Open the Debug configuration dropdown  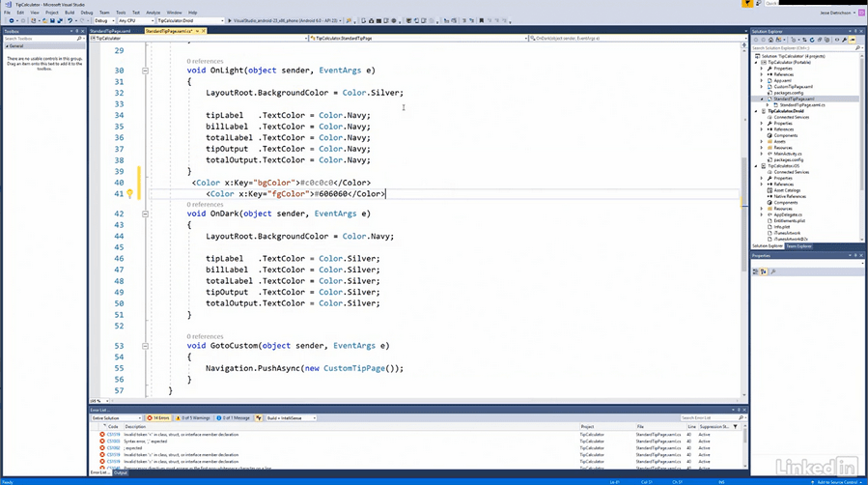[x=104, y=20]
